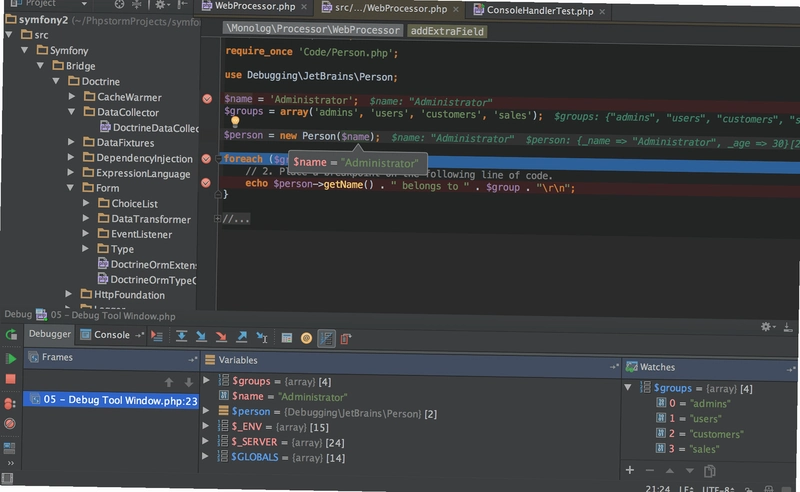The height and width of the screenshot is (492, 800).
Task: Collapse the foreach block fold marker
Action: [x=218, y=159]
